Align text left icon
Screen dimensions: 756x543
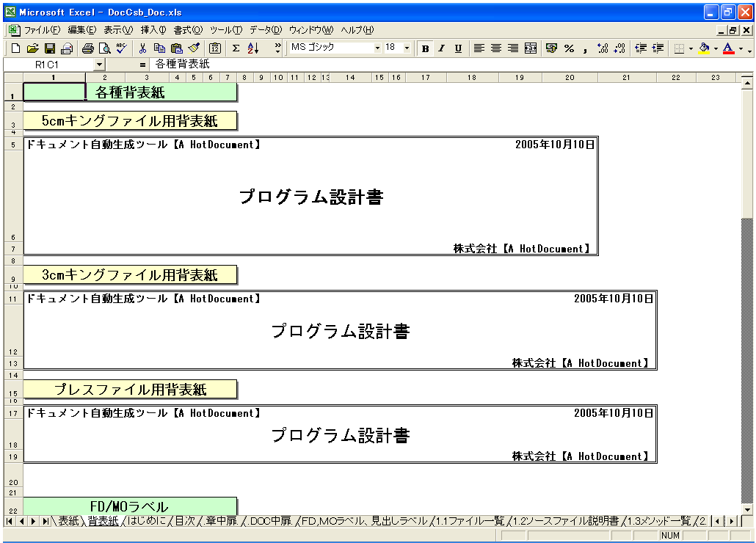[479, 48]
